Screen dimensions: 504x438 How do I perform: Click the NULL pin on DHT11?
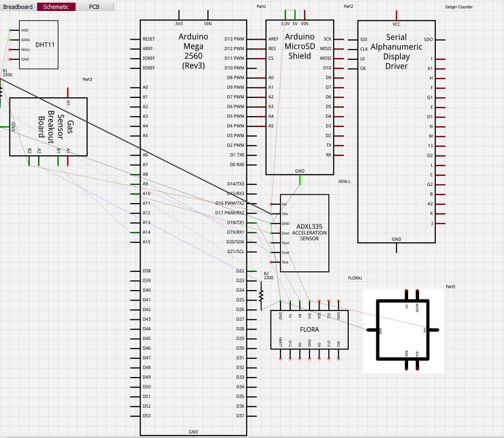(14, 49)
